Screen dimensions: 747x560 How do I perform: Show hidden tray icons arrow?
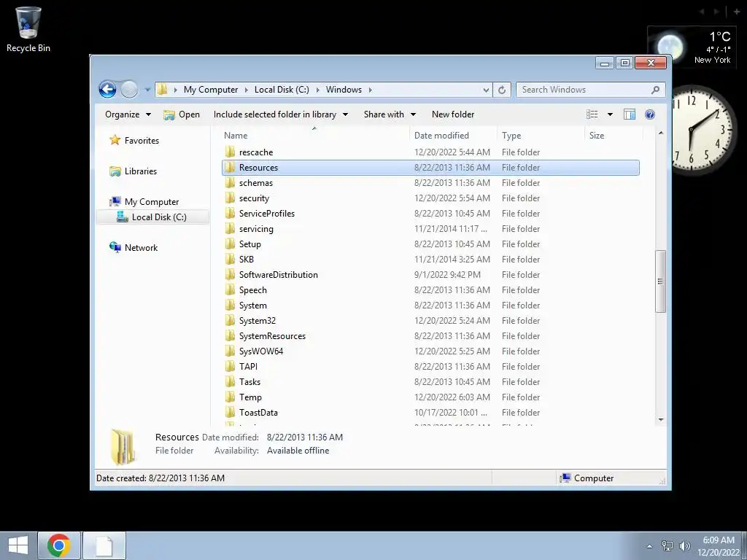pos(649,546)
